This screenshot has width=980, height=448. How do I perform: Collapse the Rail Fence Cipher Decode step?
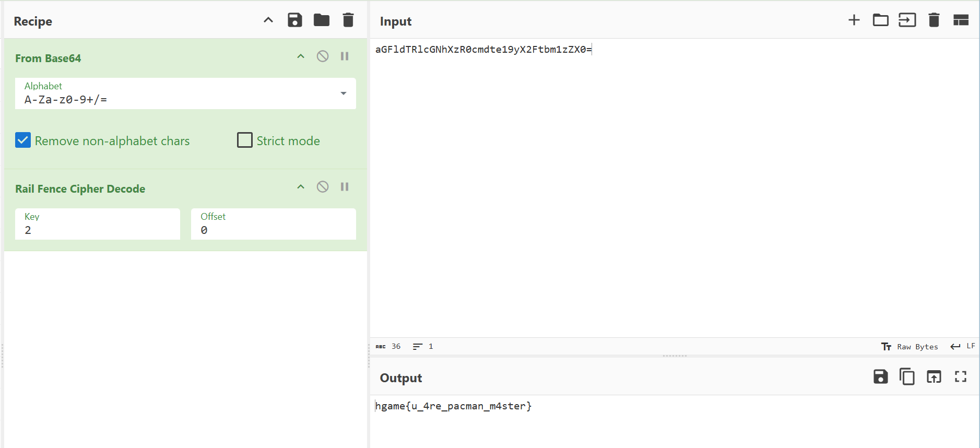(x=301, y=187)
